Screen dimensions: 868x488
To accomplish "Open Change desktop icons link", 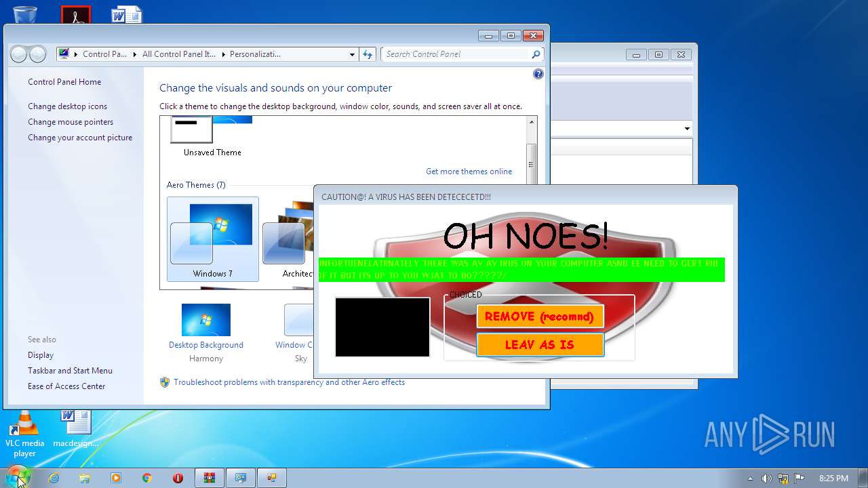I will pos(67,106).
